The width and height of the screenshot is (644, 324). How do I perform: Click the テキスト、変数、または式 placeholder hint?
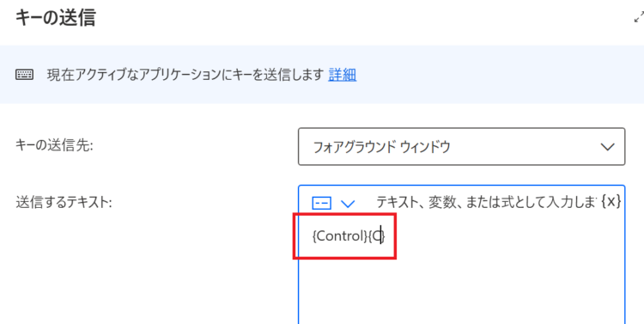tap(486, 202)
